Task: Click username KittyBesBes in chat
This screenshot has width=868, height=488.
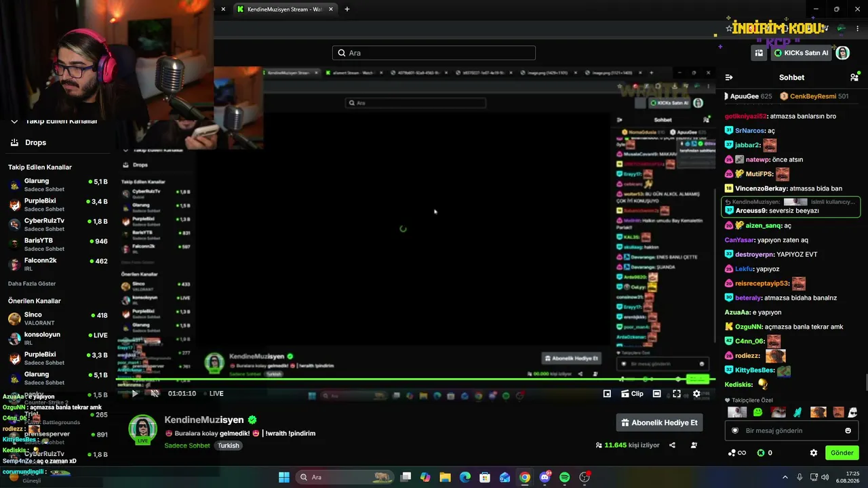Action: pyautogui.click(x=755, y=370)
